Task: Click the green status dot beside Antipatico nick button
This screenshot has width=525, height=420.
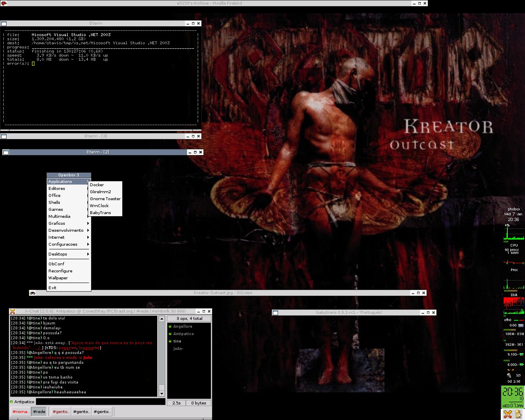Action: pyautogui.click(x=11, y=402)
